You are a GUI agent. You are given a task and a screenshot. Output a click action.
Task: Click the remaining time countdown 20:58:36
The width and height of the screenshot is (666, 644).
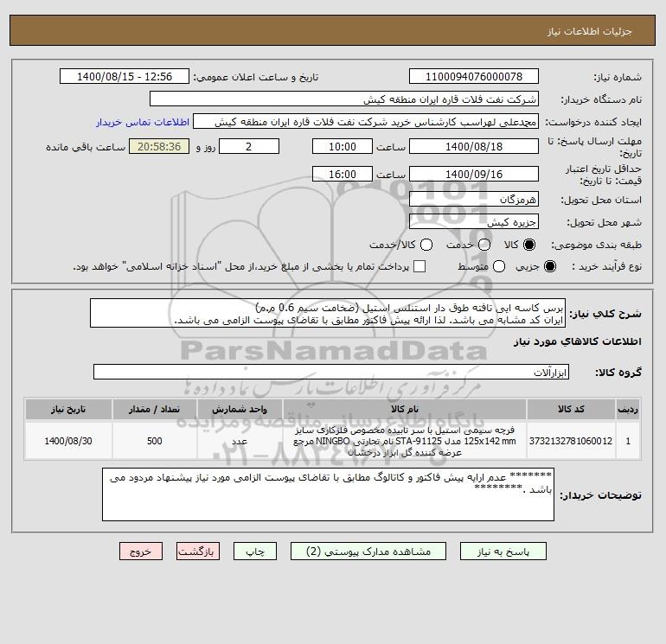(159, 146)
